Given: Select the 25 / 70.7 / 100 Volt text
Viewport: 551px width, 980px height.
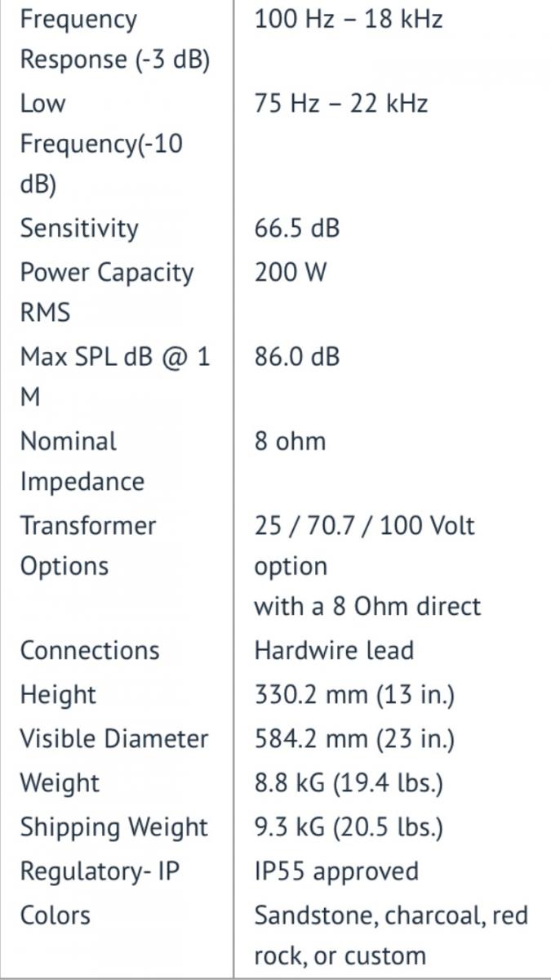Looking at the screenshot, I should point(364,525).
